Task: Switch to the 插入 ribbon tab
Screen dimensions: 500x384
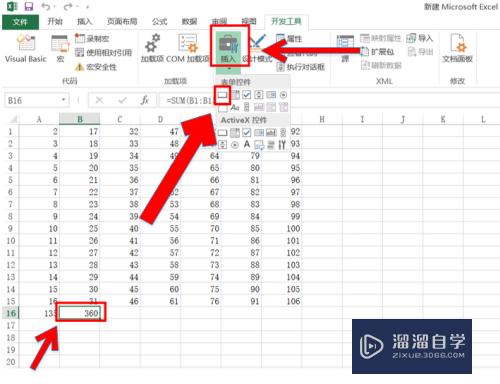Action: 85,22
